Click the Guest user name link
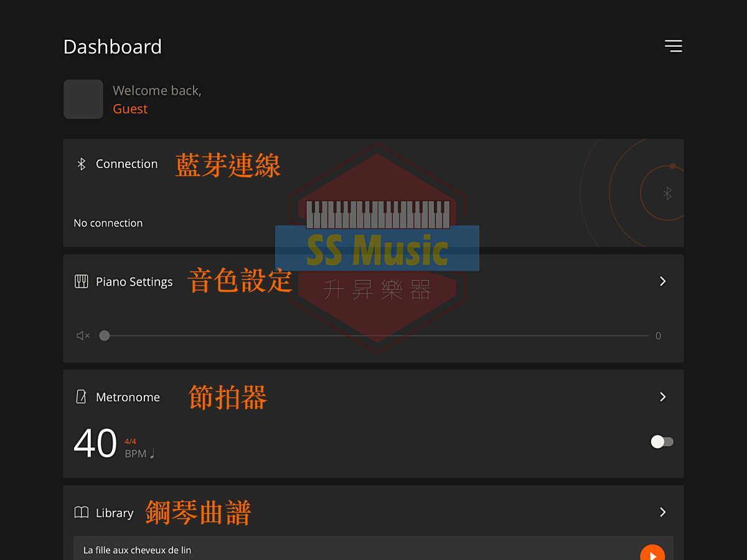The width and height of the screenshot is (747, 560). pos(130,109)
